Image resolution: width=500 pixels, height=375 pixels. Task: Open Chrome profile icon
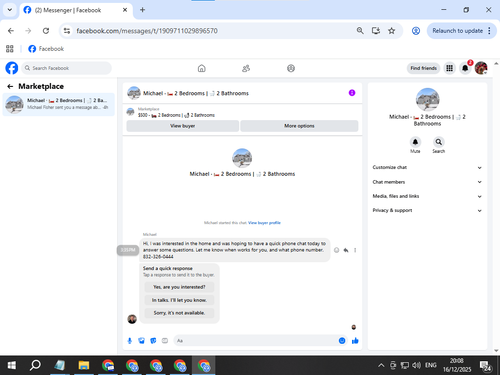(x=416, y=31)
